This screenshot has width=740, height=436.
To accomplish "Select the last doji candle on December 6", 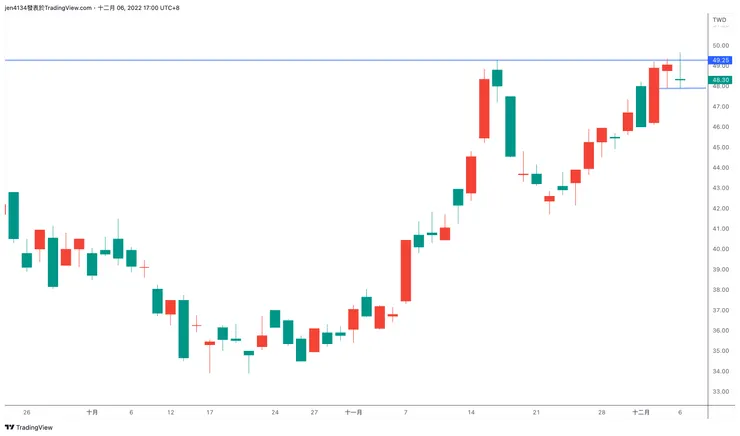I will [x=680, y=79].
